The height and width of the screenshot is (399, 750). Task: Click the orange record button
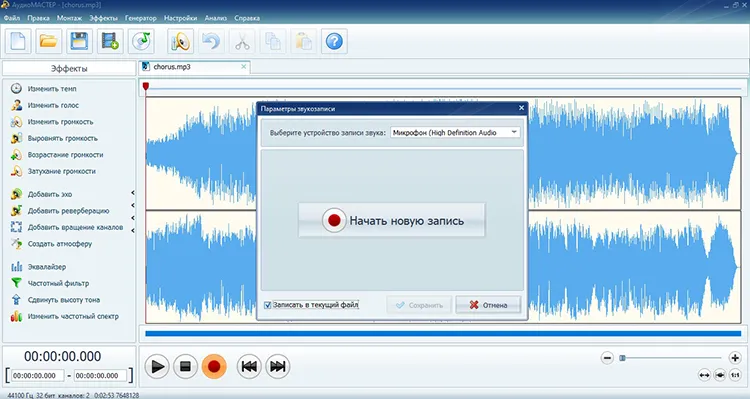pyautogui.click(x=214, y=367)
